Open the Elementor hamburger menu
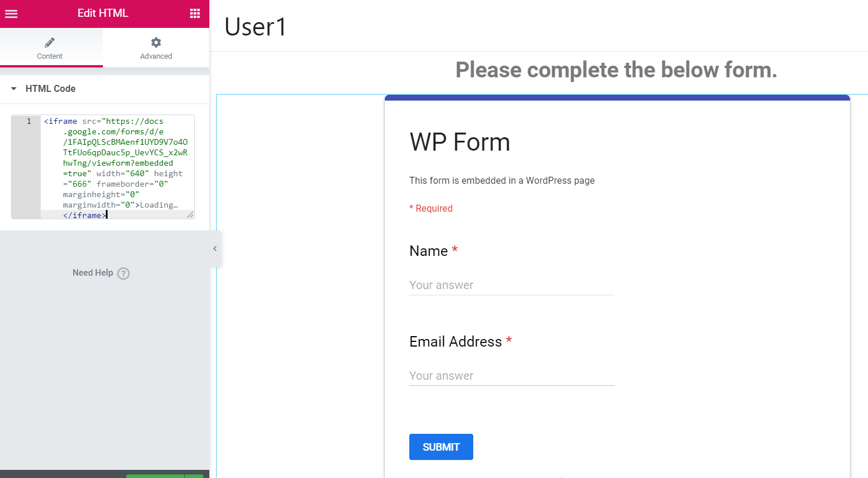This screenshot has width=868, height=478. [11, 13]
